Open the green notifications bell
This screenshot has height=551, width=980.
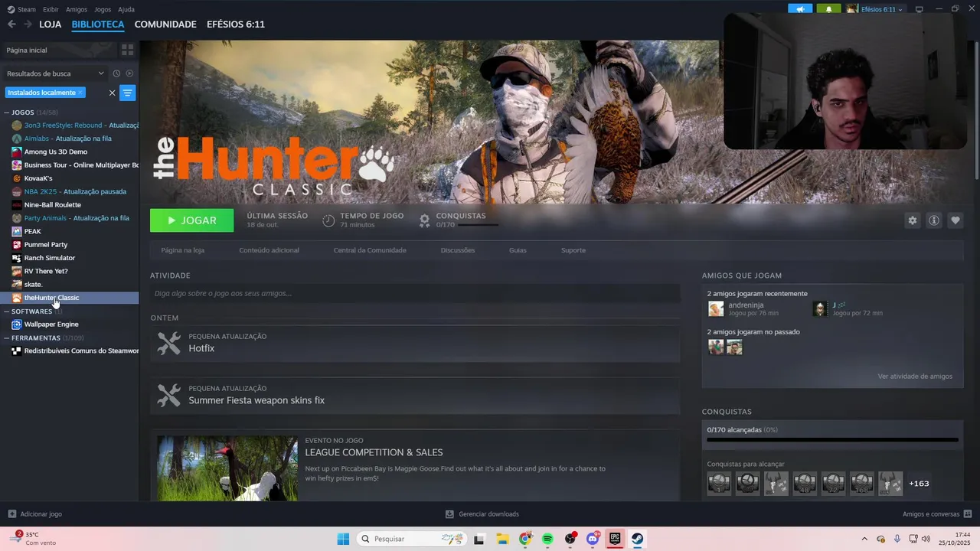(x=828, y=9)
